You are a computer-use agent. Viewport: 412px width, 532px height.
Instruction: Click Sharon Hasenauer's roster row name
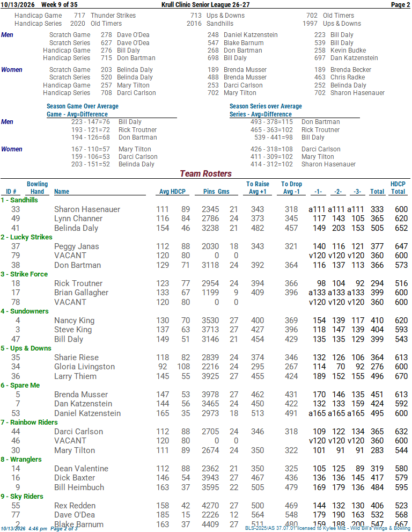point(87,209)
